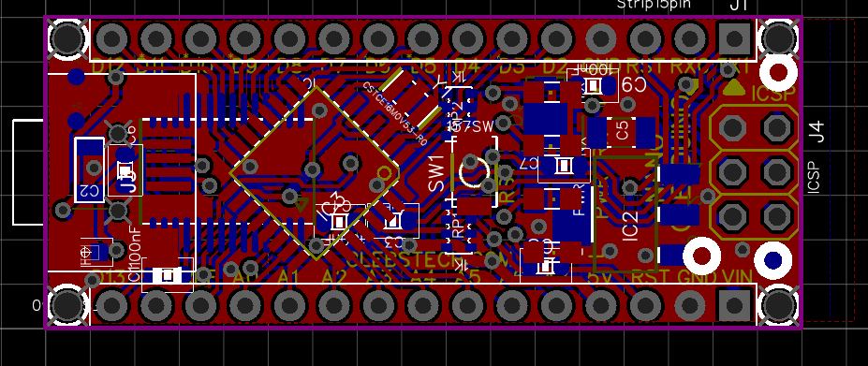Click the white-ringed hole above the GND label
This screenshot has width=868, height=366.
click(702, 256)
